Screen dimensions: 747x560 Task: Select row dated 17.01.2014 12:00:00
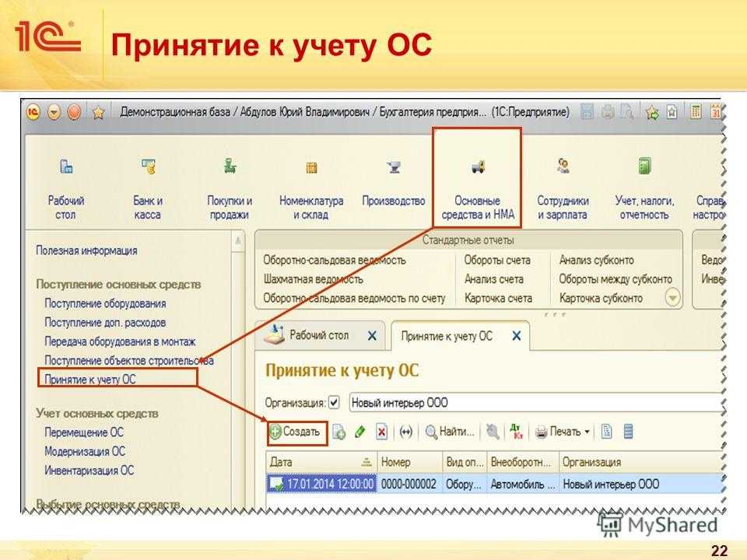(x=494, y=484)
